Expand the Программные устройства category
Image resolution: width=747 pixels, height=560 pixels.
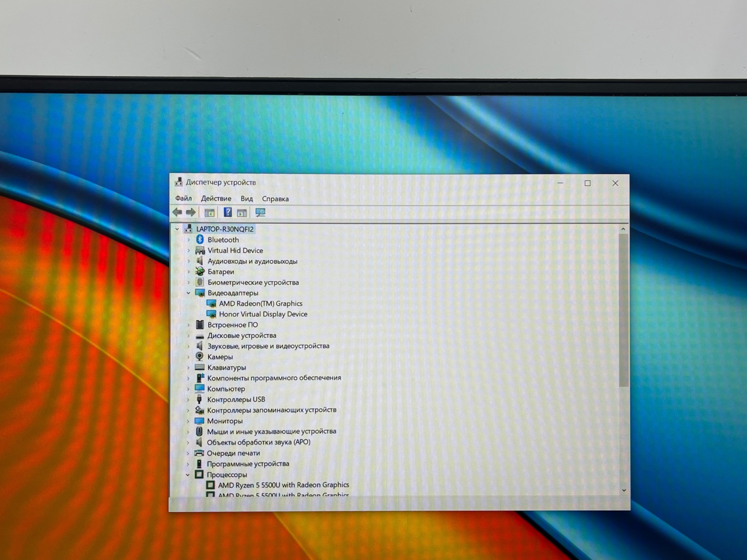pyautogui.click(x=188, y=464)
